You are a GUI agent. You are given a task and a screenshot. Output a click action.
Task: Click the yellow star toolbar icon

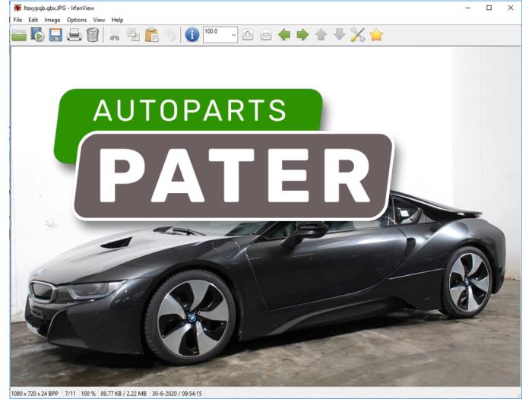pos(376,35)
